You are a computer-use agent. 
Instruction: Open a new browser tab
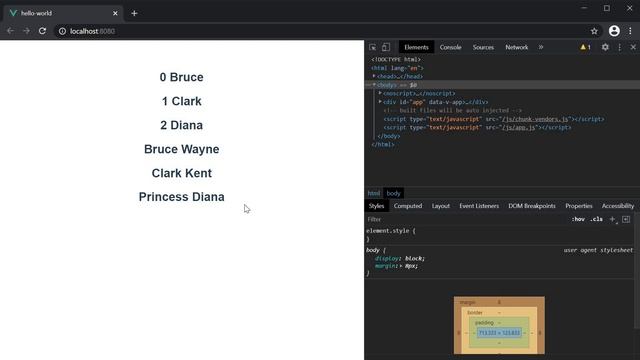(134, 13)
